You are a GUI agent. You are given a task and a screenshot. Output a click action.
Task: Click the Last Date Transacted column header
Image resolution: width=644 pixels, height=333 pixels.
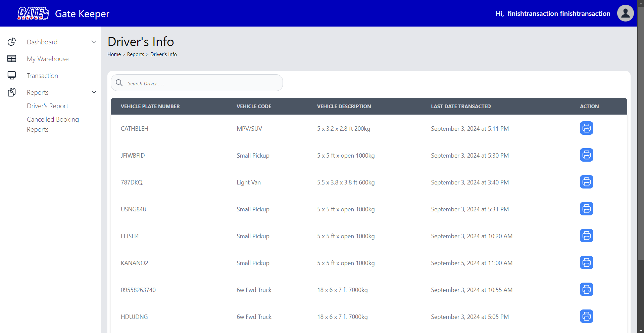tap(461, 106)
